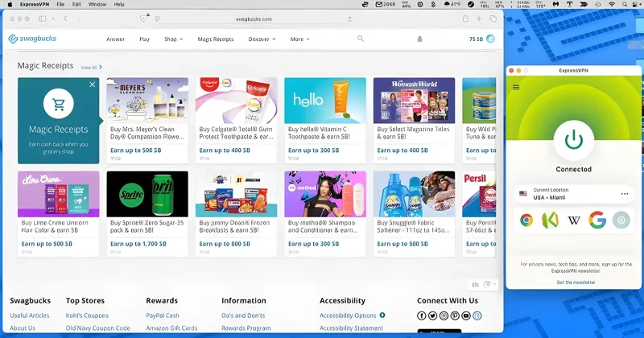Screen dimensions: 644x338
Task: Launch the Google shortcut in ExpressVPN
Action: coord(597,221)
